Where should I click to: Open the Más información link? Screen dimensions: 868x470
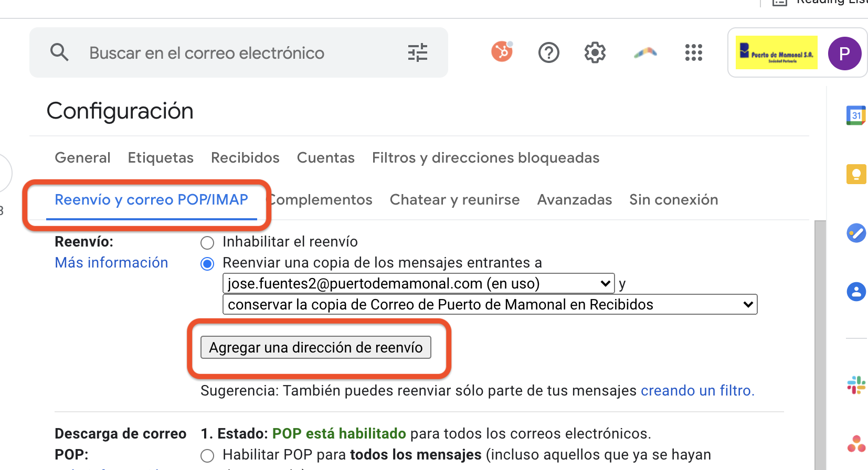coord(111,263)
